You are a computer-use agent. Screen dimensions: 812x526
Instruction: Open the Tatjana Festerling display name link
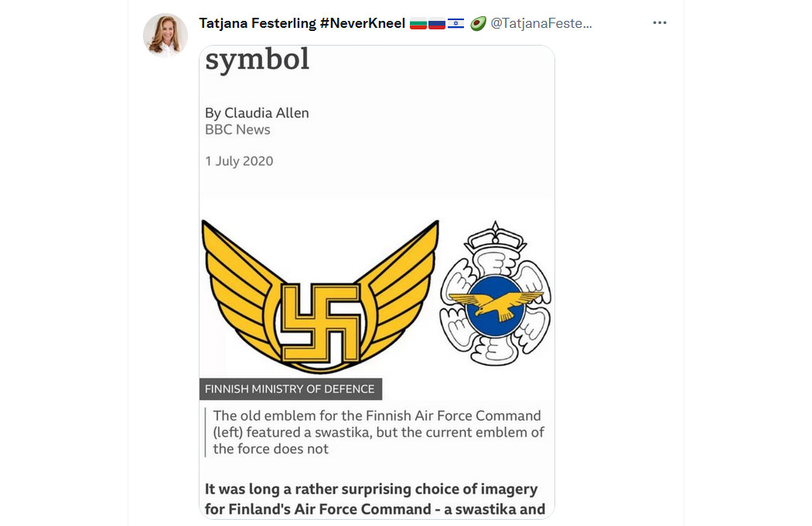[x=258, y=23]
